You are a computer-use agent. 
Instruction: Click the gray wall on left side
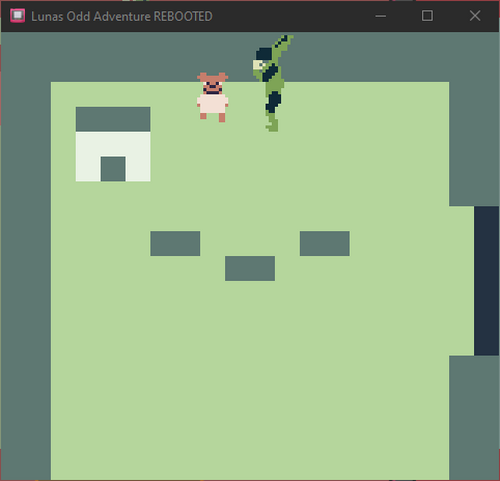pyautogui.click(x=26, y=267)
